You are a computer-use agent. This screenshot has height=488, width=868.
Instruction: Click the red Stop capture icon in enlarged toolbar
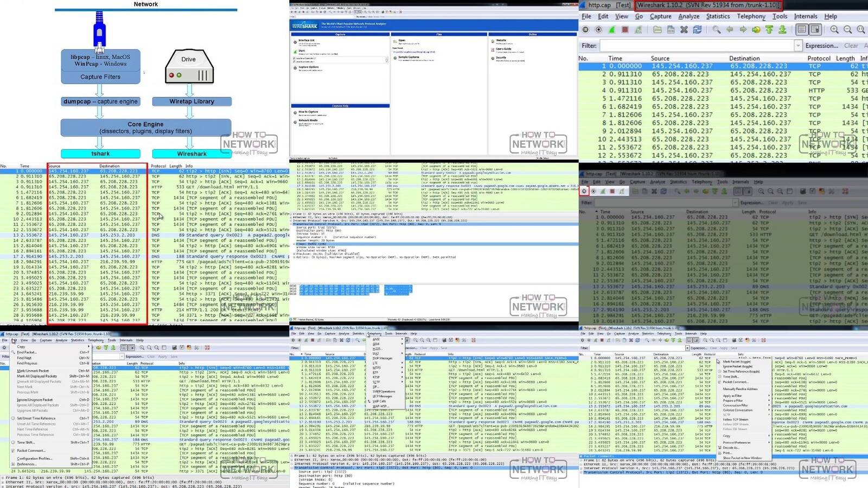coord(625,30)
